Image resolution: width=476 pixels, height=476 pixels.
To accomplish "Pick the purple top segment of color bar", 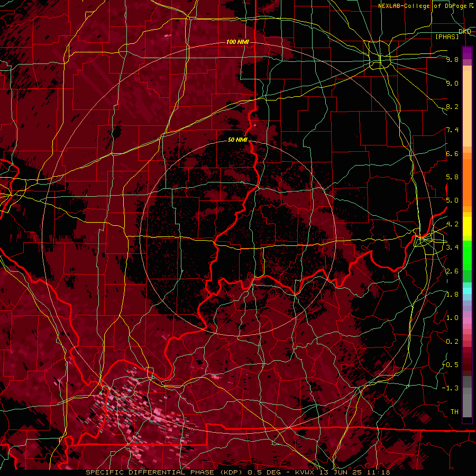I will point(467,53).
